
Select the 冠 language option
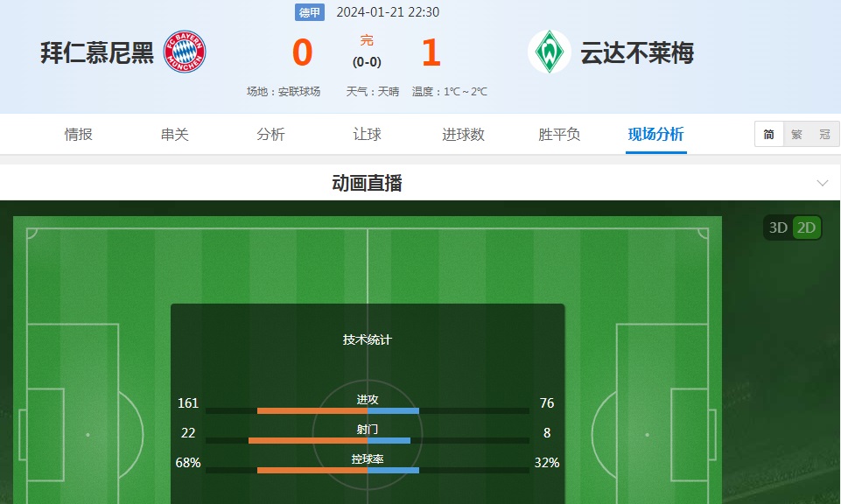(824, 135)
